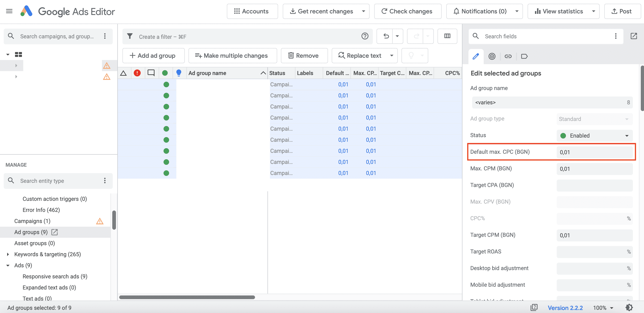Image resolution: width=644 pixels, height=313 pixels.
Task: Select Ad groups (9) entity type
Action: click(31, 232)
